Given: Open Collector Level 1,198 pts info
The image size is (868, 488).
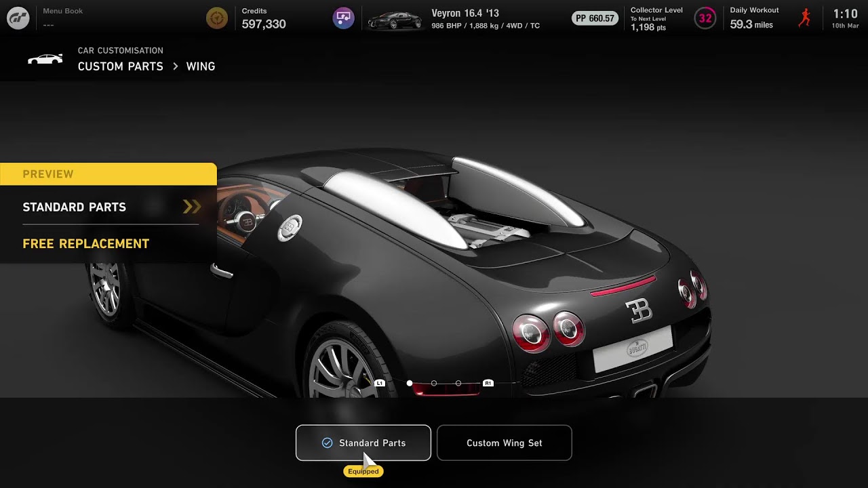Looking at the screenshot, I should pyautogui.click(x=656, y=19).
